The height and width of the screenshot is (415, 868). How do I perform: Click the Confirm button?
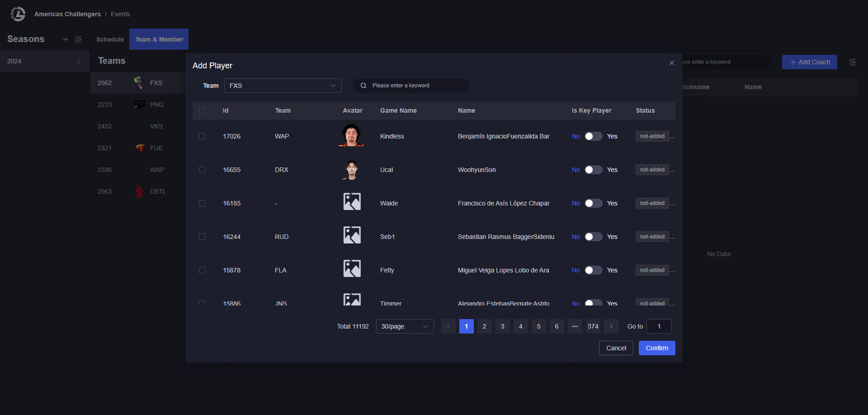[656, 348]
